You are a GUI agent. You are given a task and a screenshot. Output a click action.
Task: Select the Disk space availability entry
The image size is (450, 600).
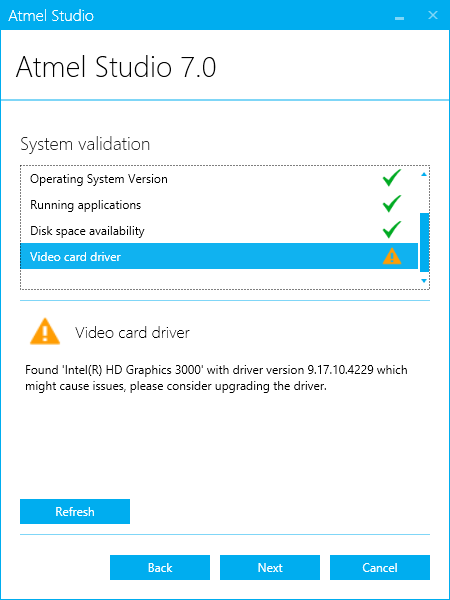tap(219, 231)
